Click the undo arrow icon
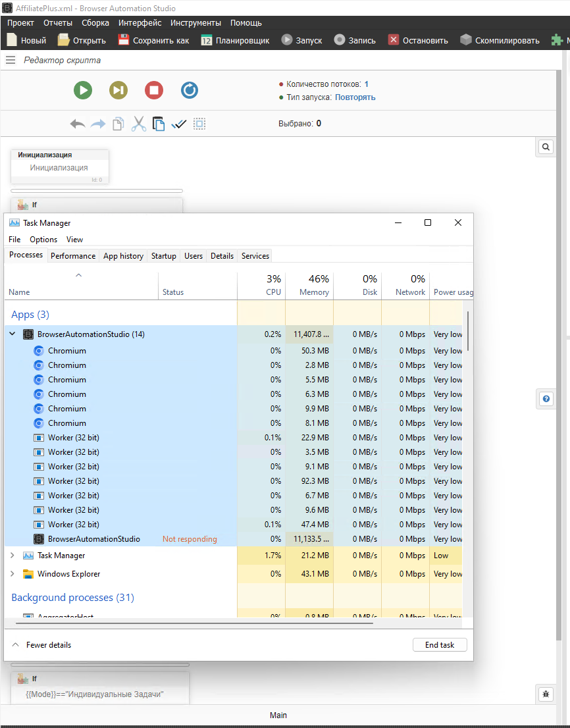This screenshot has width=570, height=728. click(78, 124)
